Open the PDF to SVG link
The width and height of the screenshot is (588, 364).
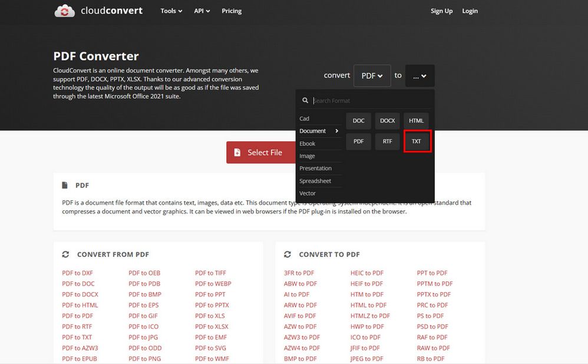click(x=210, y=348)
